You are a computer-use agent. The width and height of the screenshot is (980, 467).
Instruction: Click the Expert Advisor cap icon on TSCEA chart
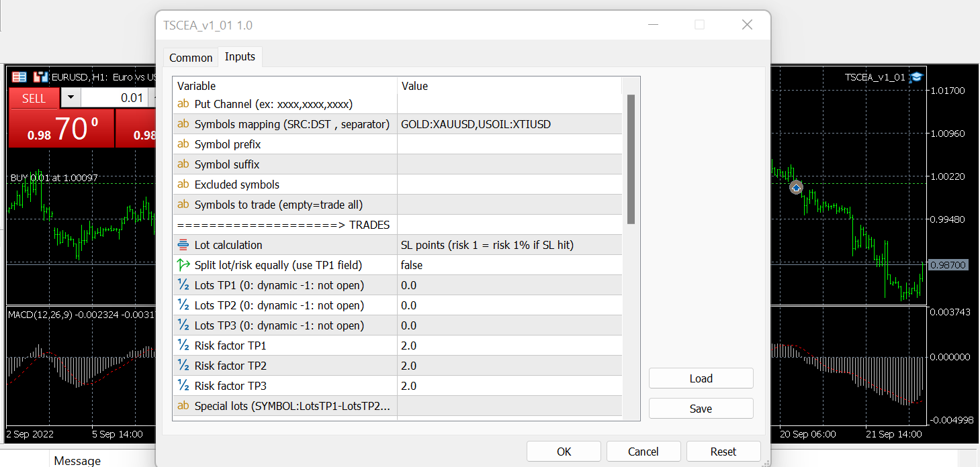coord(916,76)
